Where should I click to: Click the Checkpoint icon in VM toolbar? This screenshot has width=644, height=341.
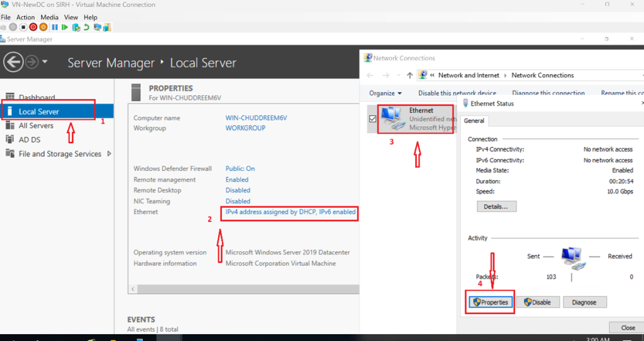(x=76, y=27)
